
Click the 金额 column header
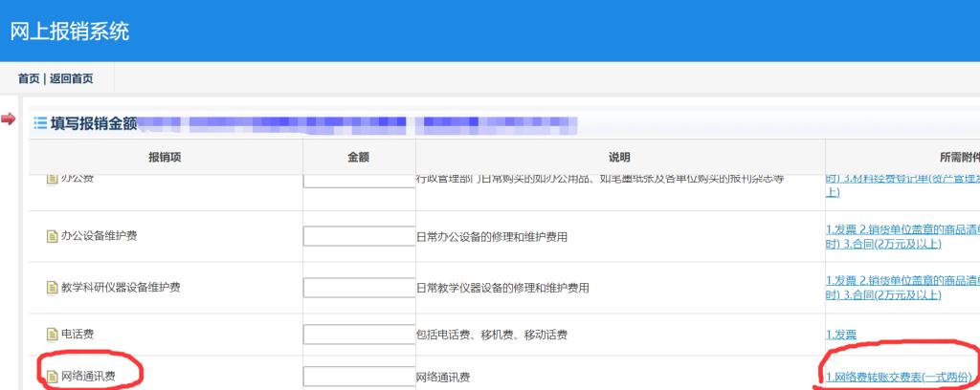coord(359,158)
